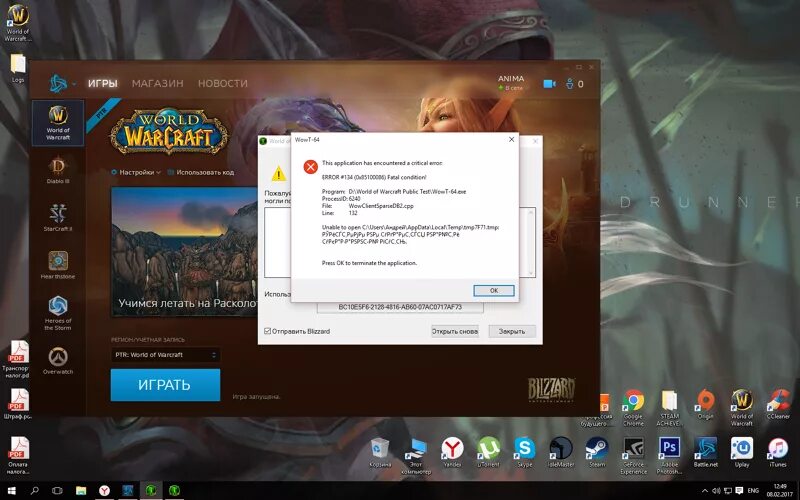Click OK in the WowT-64 error dialog
800x500 pixels.
pyautogui.click(x=493, y=290)
